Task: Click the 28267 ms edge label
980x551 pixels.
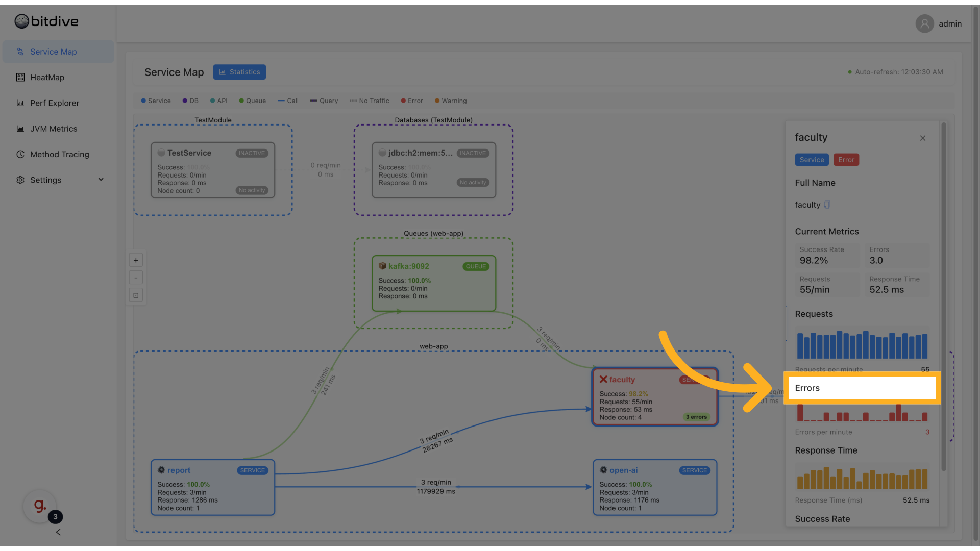Action: pyautogui.click(x=437, y=445)
